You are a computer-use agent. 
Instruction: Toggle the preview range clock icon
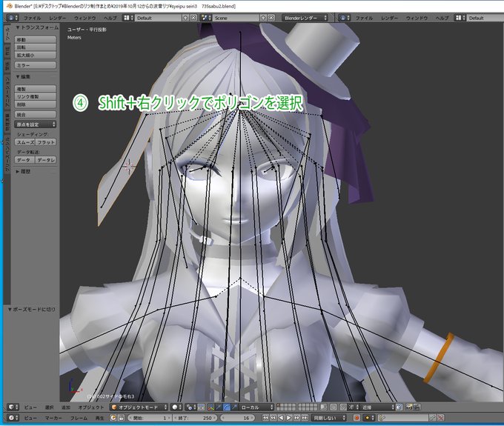(113, 418)
